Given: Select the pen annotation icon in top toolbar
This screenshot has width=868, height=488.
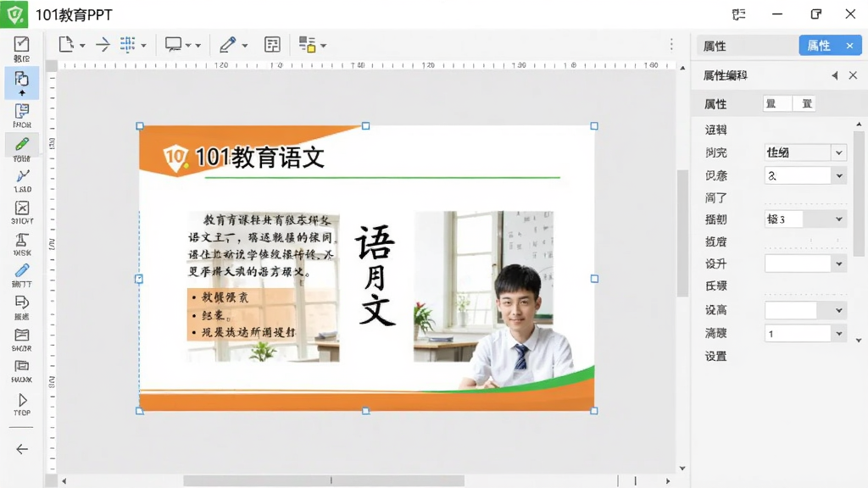Looking at the screenshot, I should [x=227, y=45].
